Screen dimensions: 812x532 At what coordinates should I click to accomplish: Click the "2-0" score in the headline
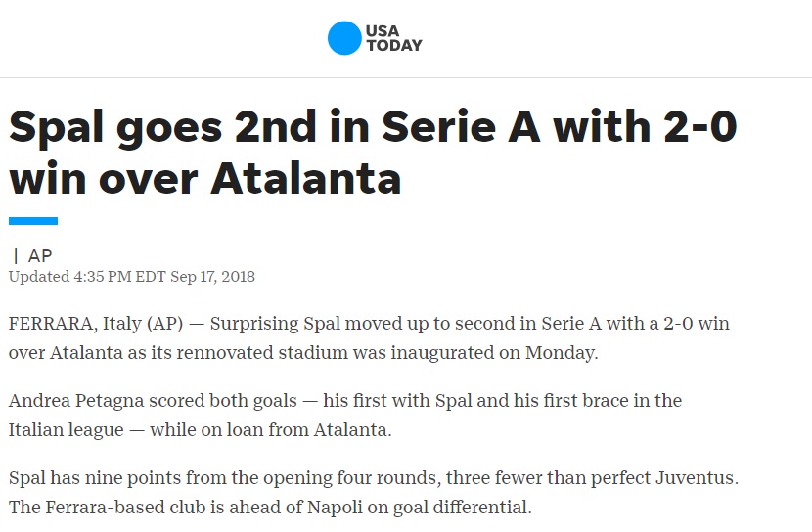700,126
